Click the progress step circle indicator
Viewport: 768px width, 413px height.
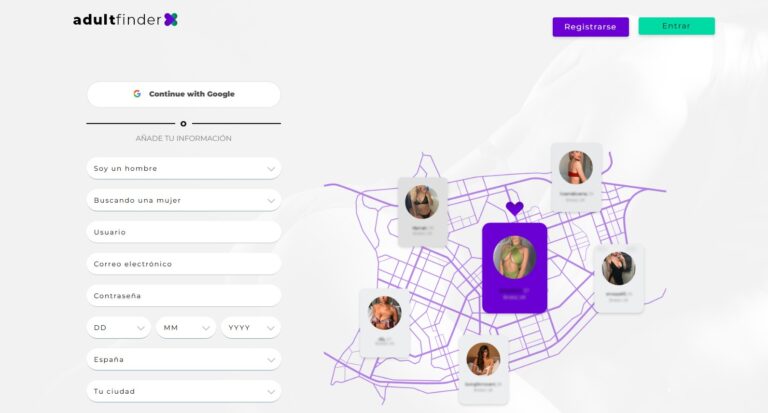[x=183, y=123]
